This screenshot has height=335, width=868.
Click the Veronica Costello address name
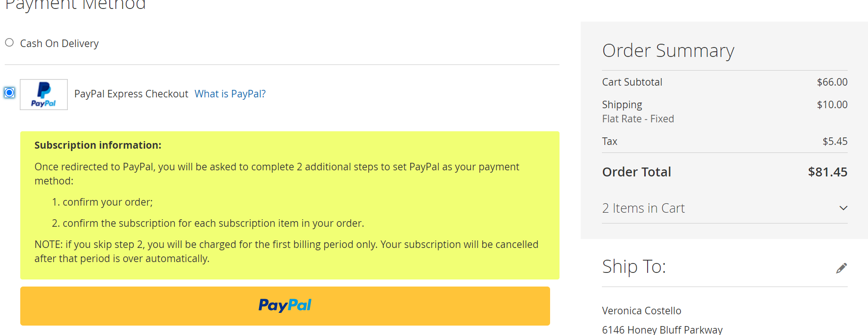pyautogui.click(x=641, y=311)
